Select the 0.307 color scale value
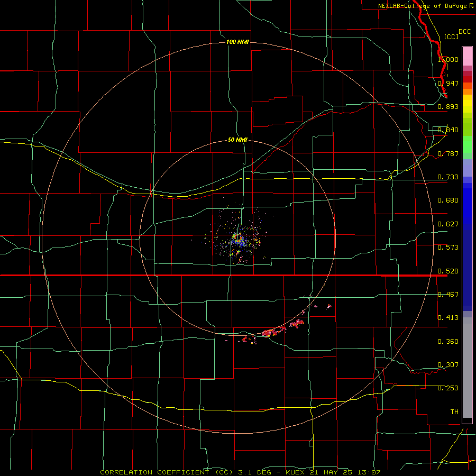The image size is (476, 476). click(448, 365)
